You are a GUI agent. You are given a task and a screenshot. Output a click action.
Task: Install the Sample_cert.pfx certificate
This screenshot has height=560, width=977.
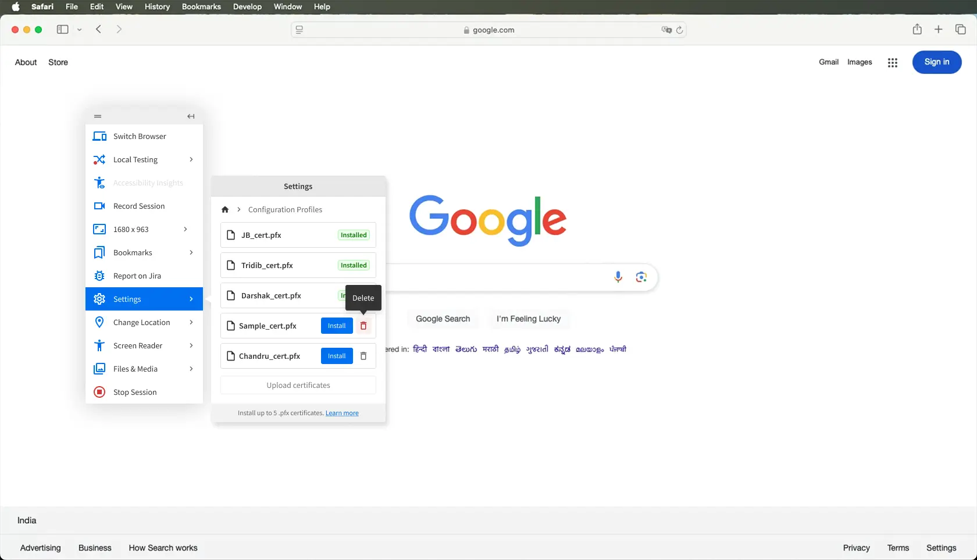(x=337, y=326)
